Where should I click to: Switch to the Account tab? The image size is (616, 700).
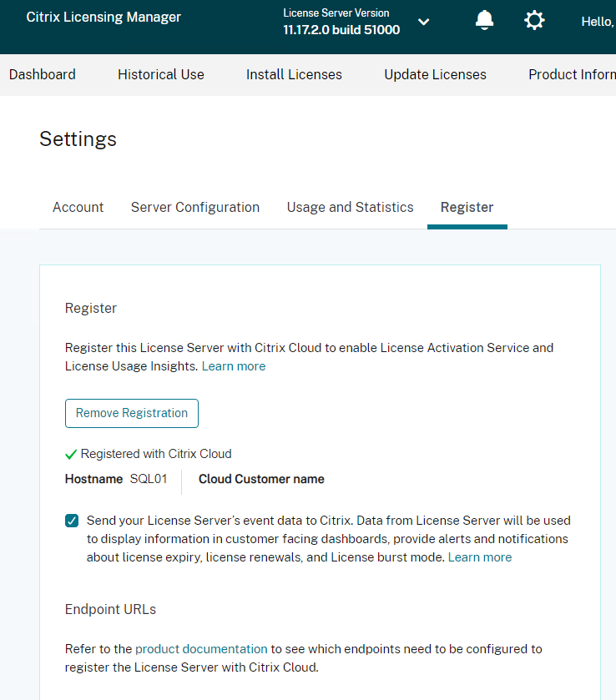78,207
